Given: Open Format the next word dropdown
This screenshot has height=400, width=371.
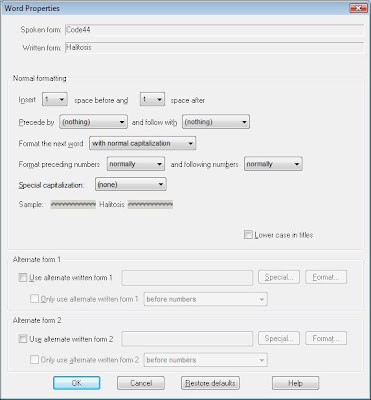Looking at the screenshot, I should [143, 143].
